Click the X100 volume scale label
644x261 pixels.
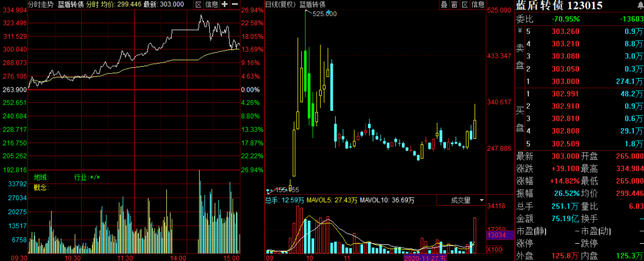[494, 249]
